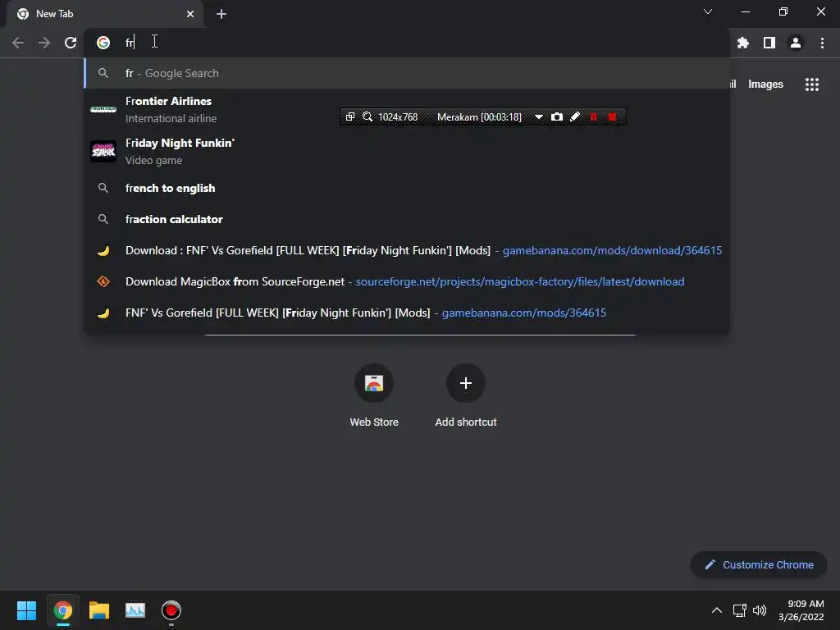Click the Google icon in address bar
This screenshot has width=840, height=630.
click(103, 43)
